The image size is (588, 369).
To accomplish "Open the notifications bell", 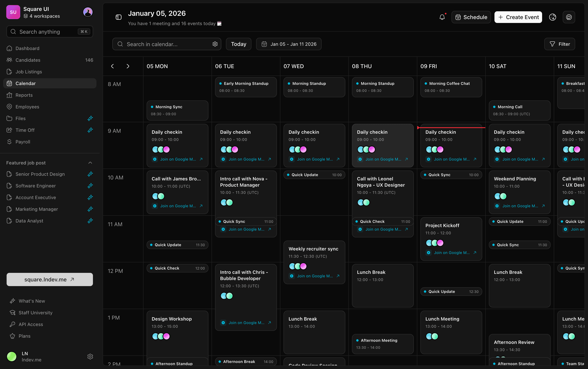I will pyautogui.click(x=442, y=17).
